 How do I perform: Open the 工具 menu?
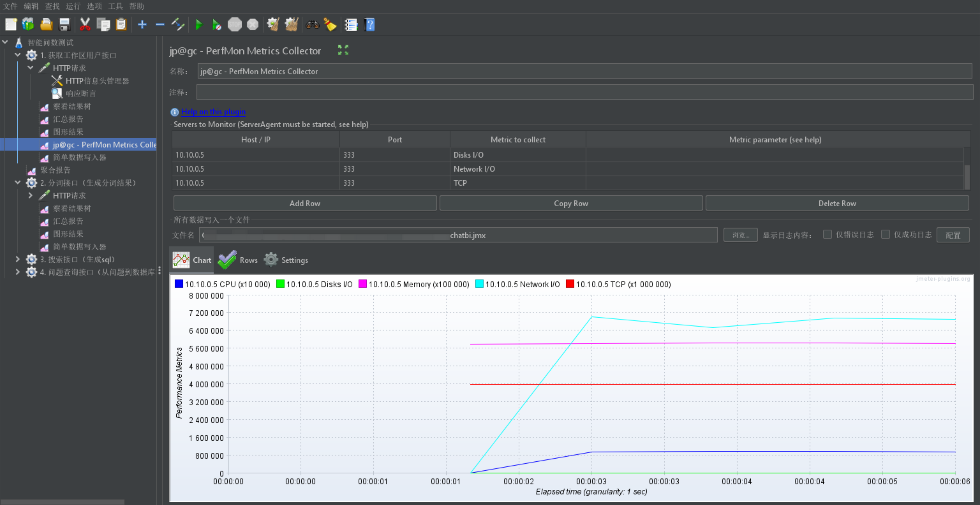(115, 6)
